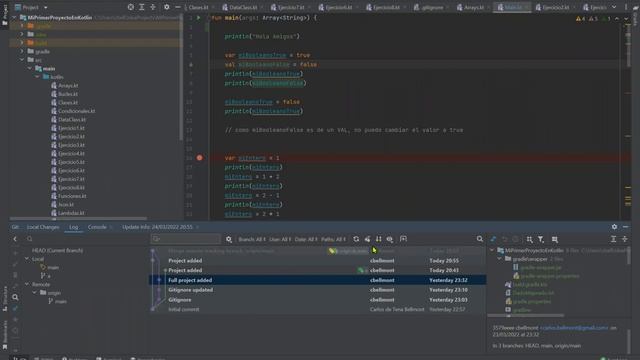The width and height of the screenshot is (640, 360).
Task: Click group by icon in changed files pane
Action: [x=529, y=239]
